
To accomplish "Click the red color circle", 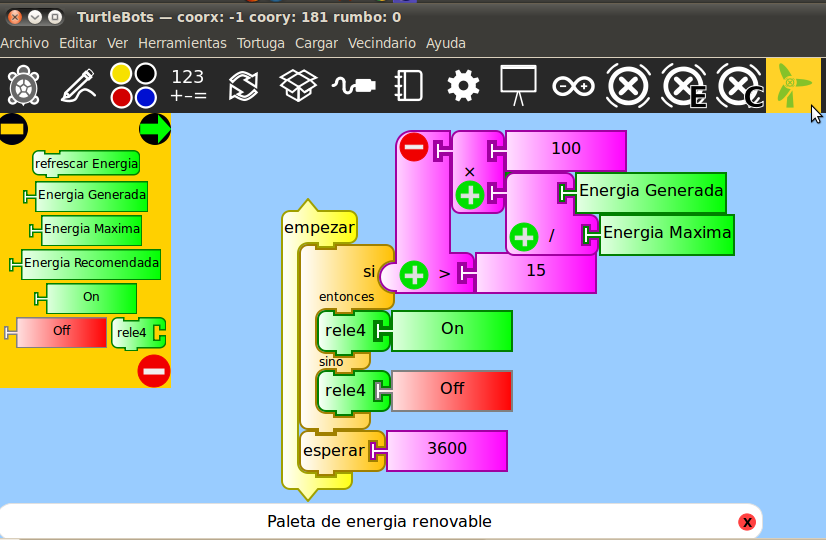I will [121, 98].
